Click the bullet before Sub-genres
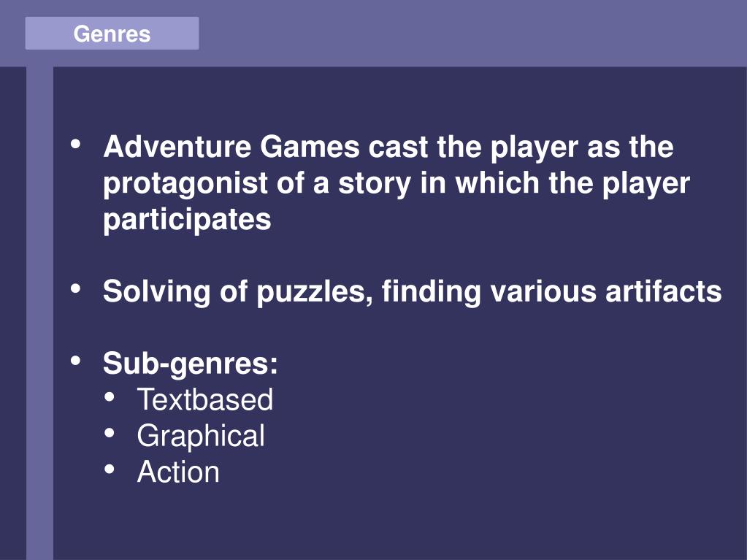Image resolution: width=747 pixels, height=560 pixels. [75, 361]
